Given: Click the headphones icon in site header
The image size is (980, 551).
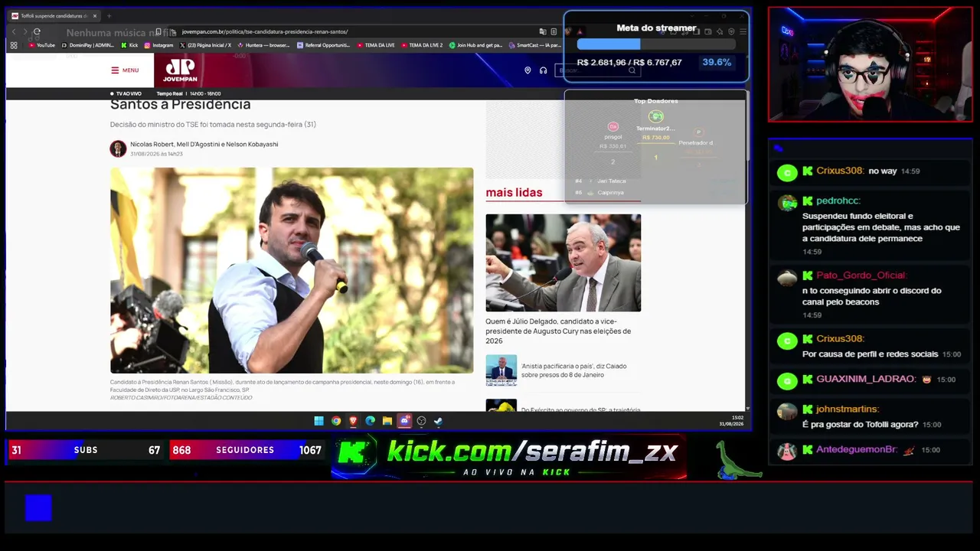Looking at the screenshot, I should pos(543,70).
